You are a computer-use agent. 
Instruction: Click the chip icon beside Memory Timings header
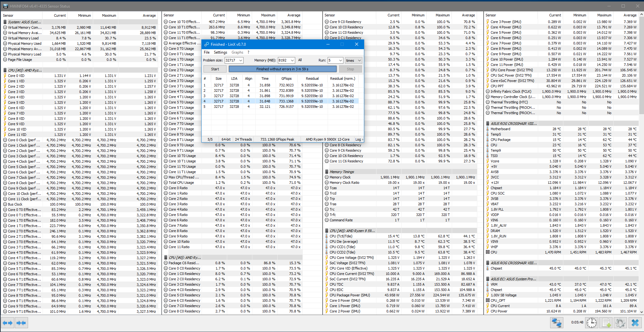[x=327, y=172]
